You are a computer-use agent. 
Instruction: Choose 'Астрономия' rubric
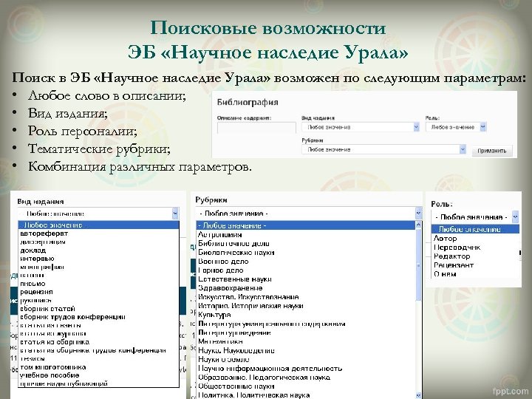point(306,235)
